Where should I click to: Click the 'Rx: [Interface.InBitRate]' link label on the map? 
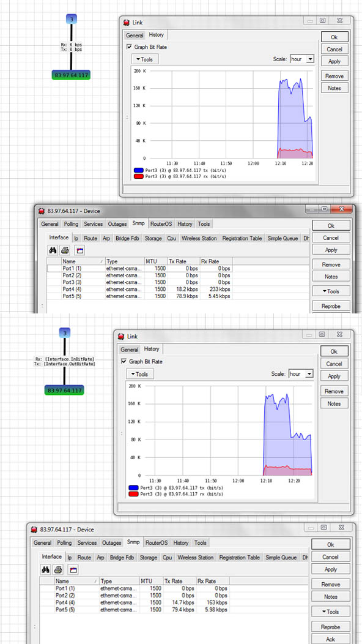[x=65, y=359]
